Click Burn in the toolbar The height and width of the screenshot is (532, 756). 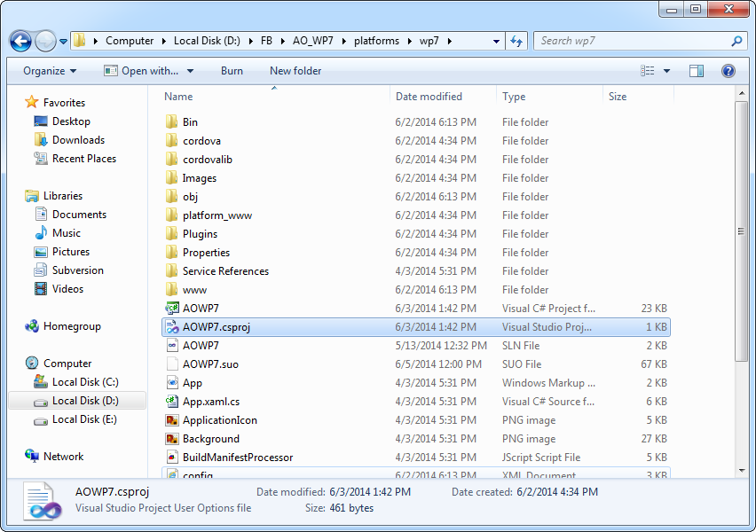click(x=232, y=71)
